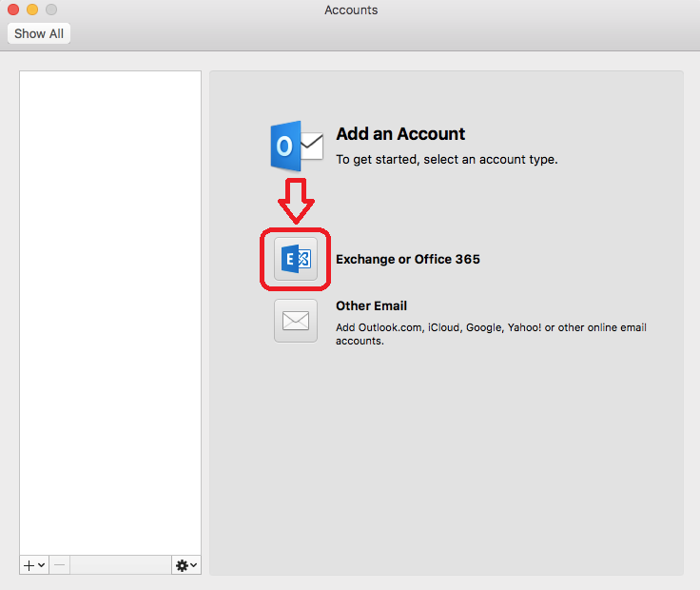The width and height of the screenshot is (700, 590).
Task: Click the empty accounts list pane
Action: click(x=110, y=313)
